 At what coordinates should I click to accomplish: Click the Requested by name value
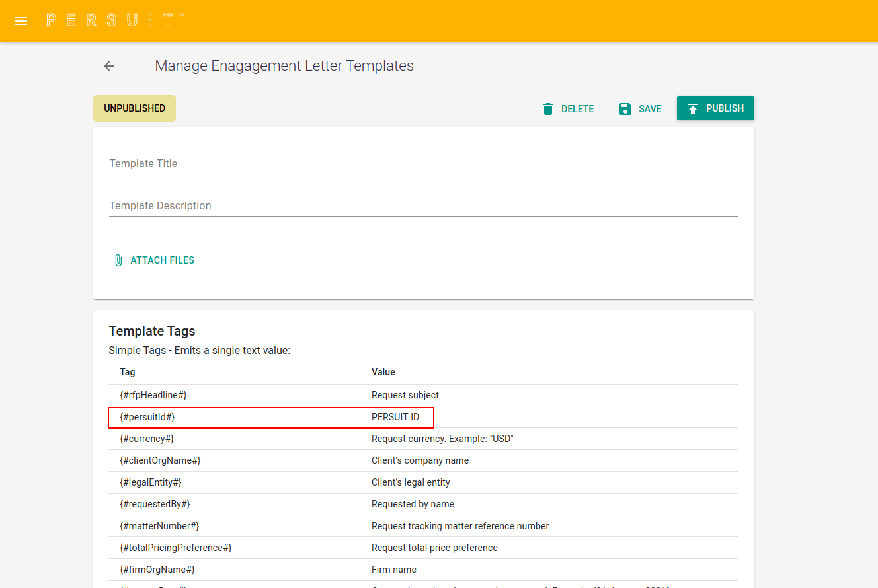tap(413, 504)
